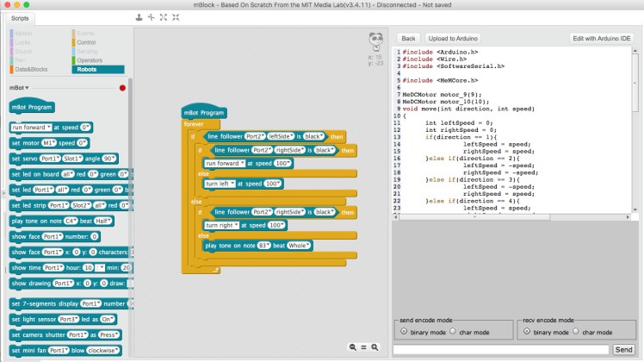644x362 pixels.
Task: Click Edit with Arduino IDE button
Action: pos(604,39)
